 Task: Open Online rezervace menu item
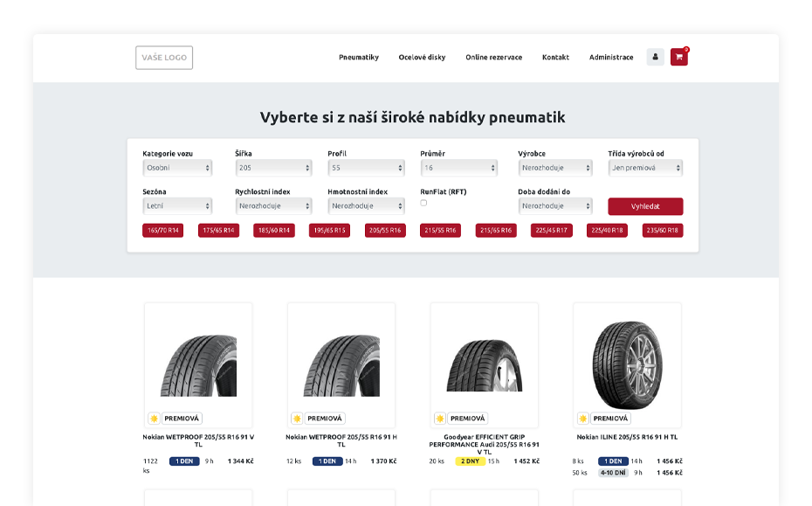click(x=493, y=58)
